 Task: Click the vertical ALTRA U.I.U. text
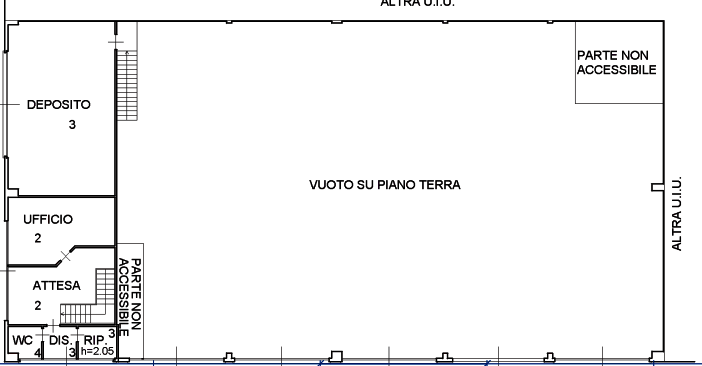click(x=676, y=213)
